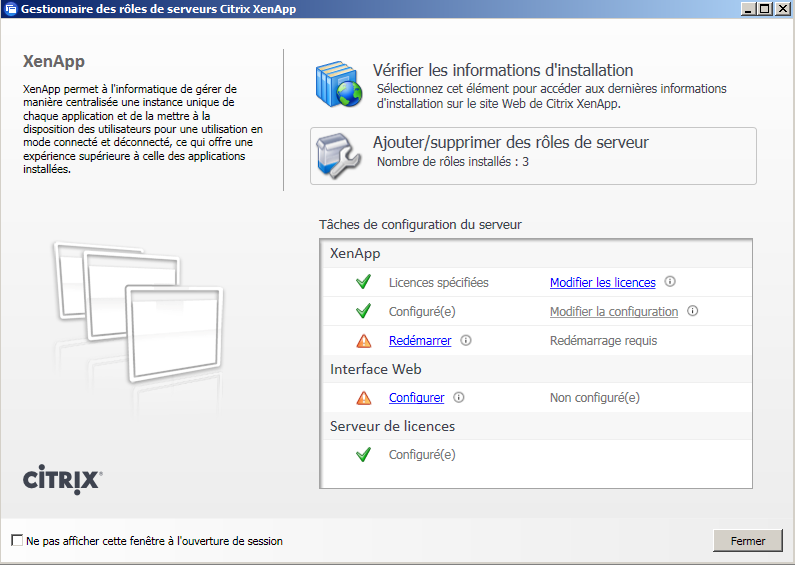Enable Ne pas afficher cette fenêtre checkbox
The height and width of the screenshot is (565, 795).
[x=17, y=540]
